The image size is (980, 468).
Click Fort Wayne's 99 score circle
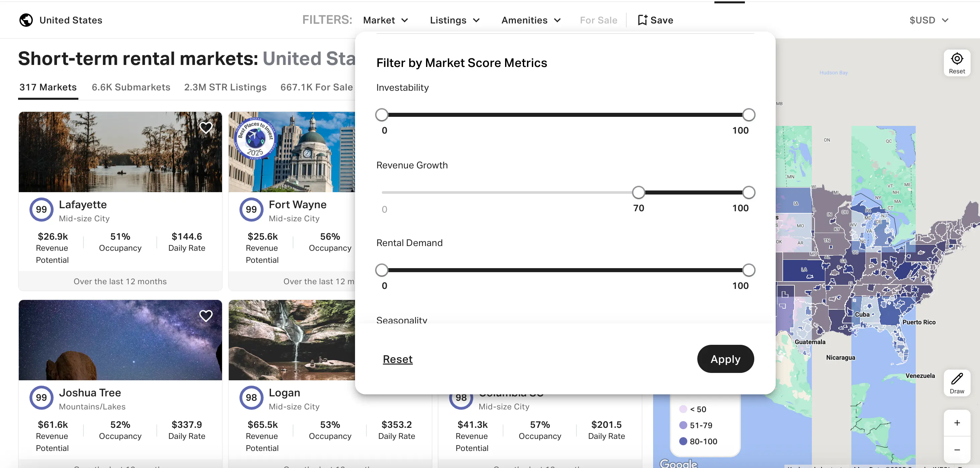251,210
